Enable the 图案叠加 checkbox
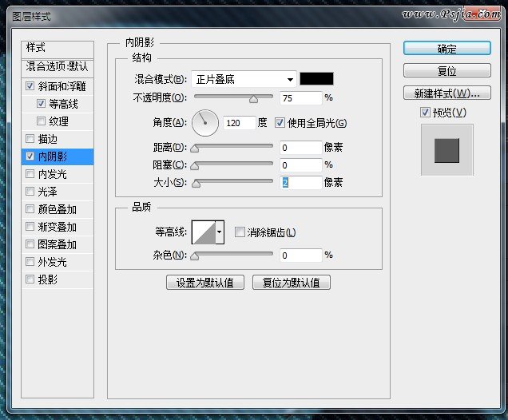This screenshot has height=420, width=508. (30, 244)
